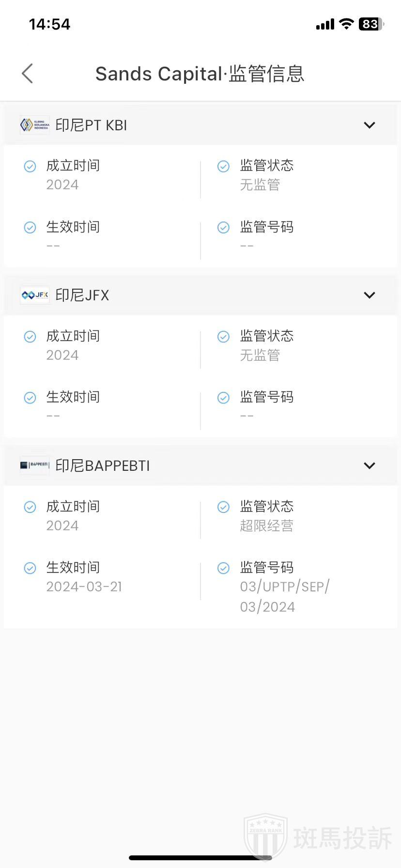Tap the Wi-Fi status icon
Image resolution: width=401 pixels, height=868 pixels.
(346, 24)
